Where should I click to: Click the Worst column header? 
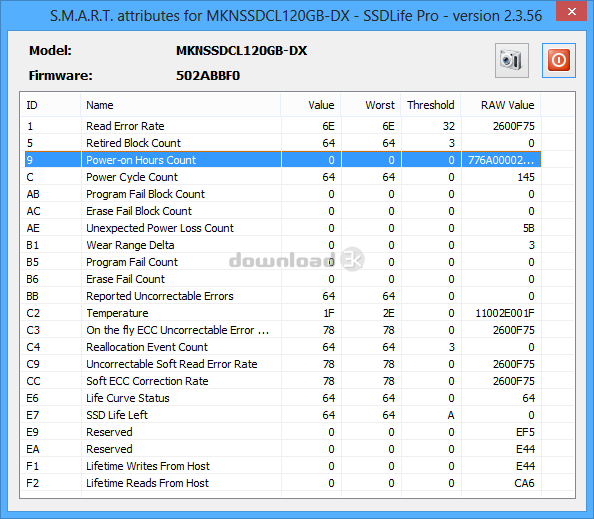[370, 105]
